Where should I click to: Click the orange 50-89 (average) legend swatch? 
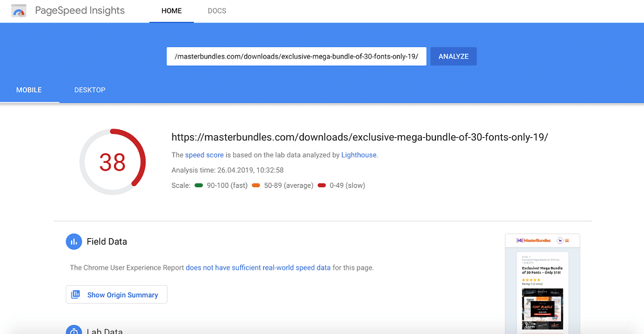(x=256, y=185)
